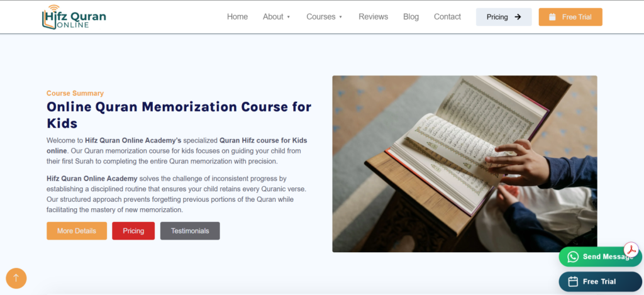Click the Pricing button in header

coord(504,17)
